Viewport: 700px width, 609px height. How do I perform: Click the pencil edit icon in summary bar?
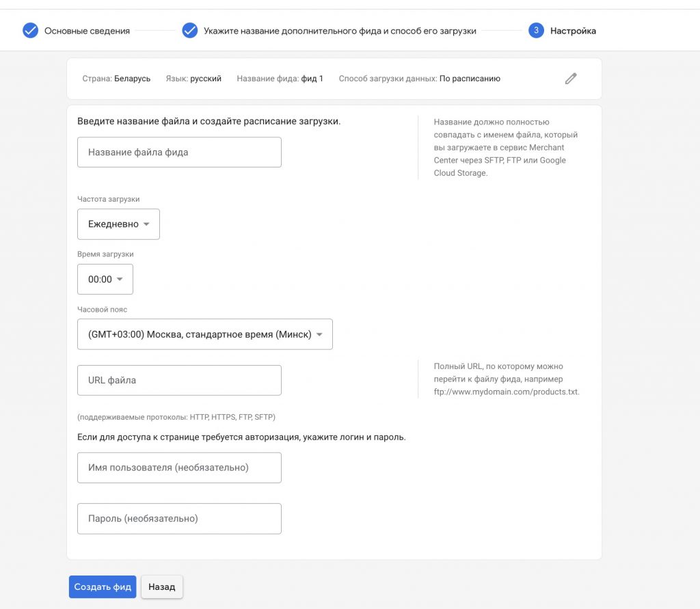point(571,79)
